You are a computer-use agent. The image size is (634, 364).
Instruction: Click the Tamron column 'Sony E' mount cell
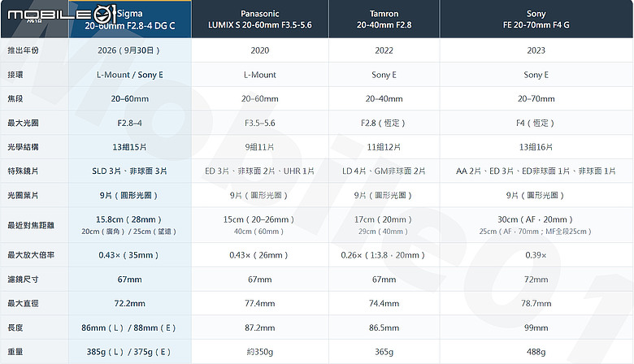pyautogui.click(x=384, y=75)
